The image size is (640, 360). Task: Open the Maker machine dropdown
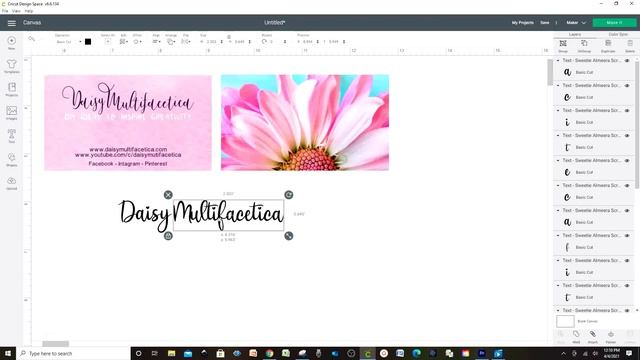(x=576, y=23)
